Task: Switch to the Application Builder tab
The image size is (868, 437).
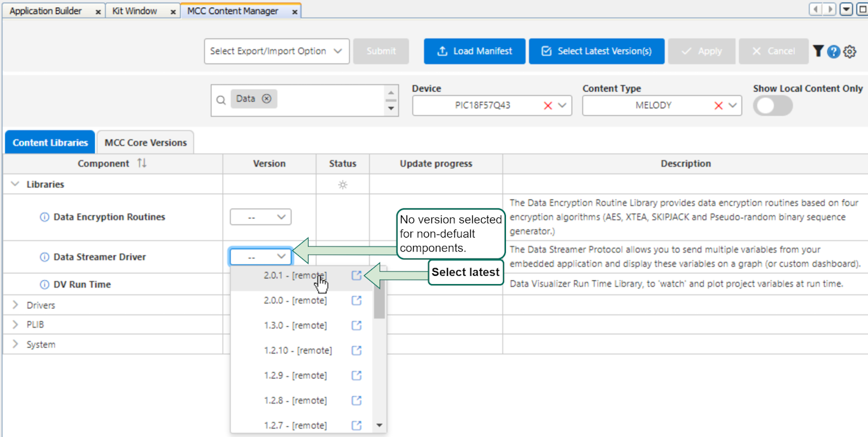Action: (x=46, y=11)
